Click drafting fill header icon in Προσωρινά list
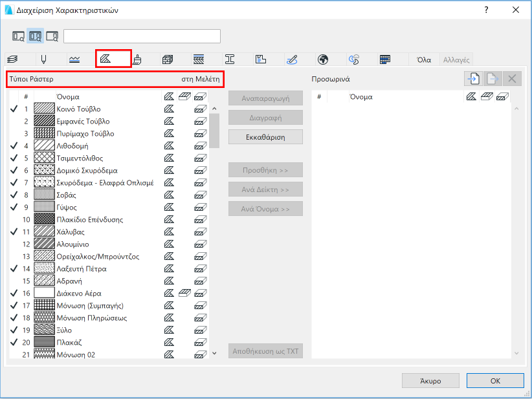The width and height of the screenshot is (532, 399). 471,96
